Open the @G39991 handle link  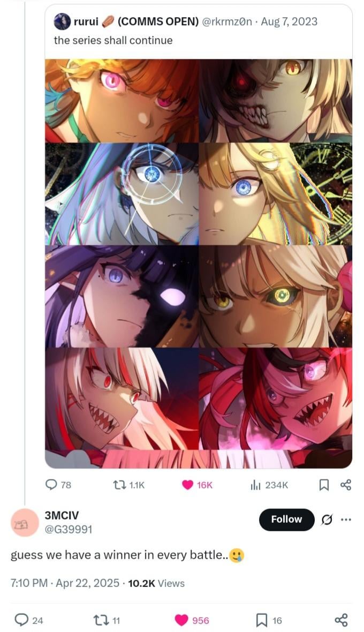pos(68,529)
